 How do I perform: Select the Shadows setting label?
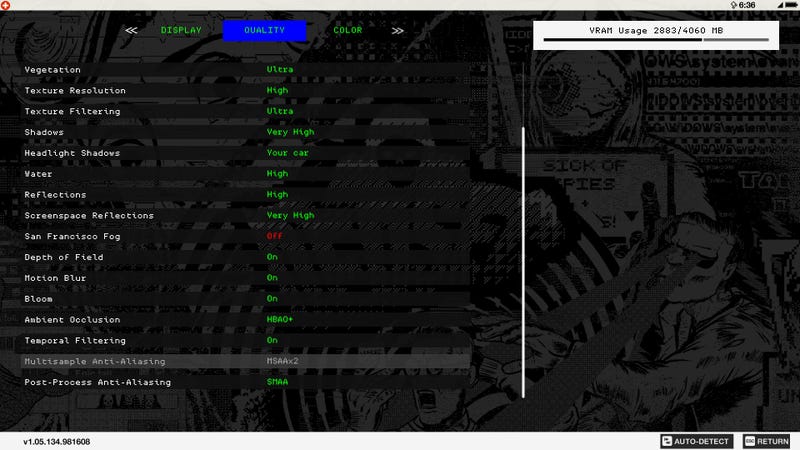tap(44, 132)
